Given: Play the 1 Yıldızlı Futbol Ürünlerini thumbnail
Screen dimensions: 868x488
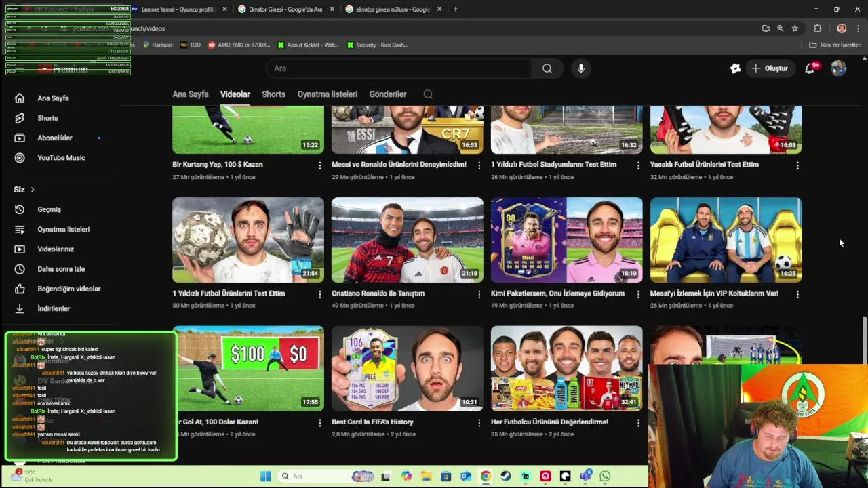Looking at the screenshot, I should tap(248, 240).
